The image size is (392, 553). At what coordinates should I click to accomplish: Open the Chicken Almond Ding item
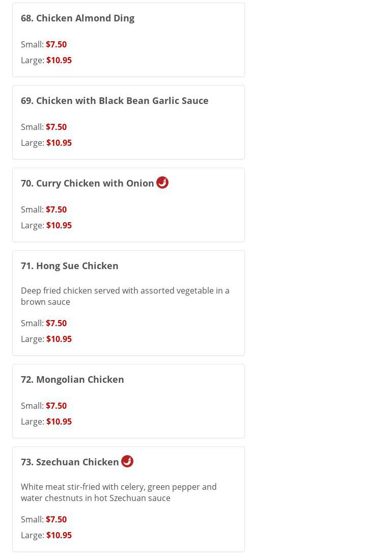point(77,18)
